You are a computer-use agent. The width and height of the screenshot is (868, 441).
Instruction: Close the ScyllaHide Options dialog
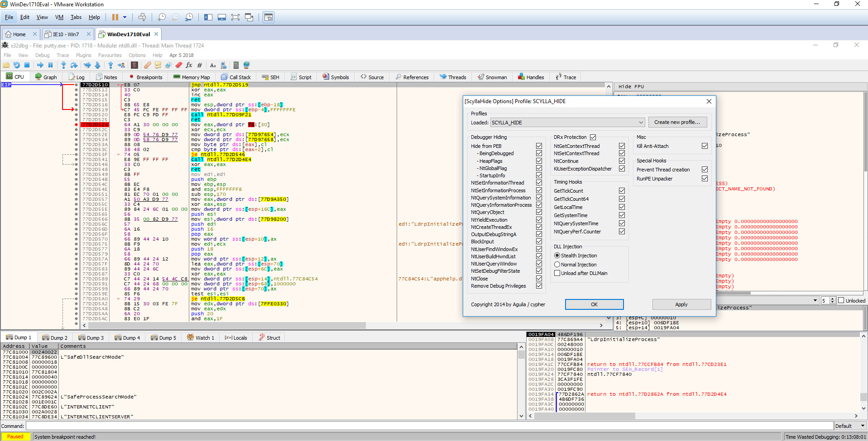click(x=709, y=101)
